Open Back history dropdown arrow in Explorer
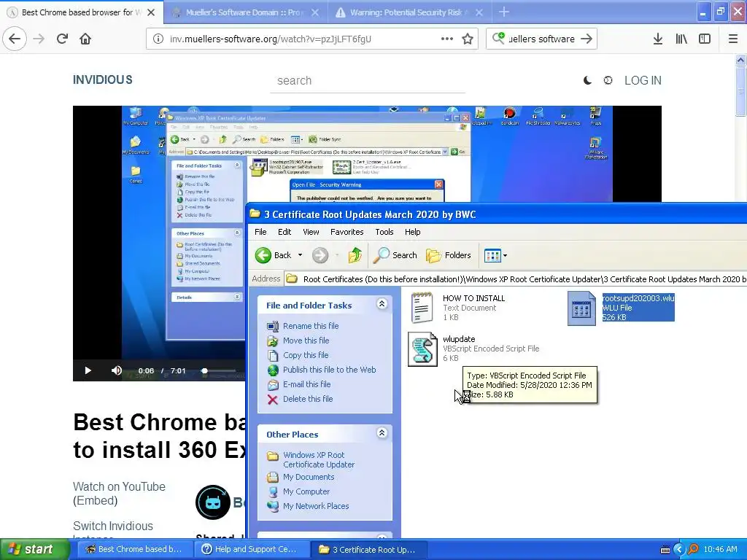 pyautogui.click(x=300, y=255)
